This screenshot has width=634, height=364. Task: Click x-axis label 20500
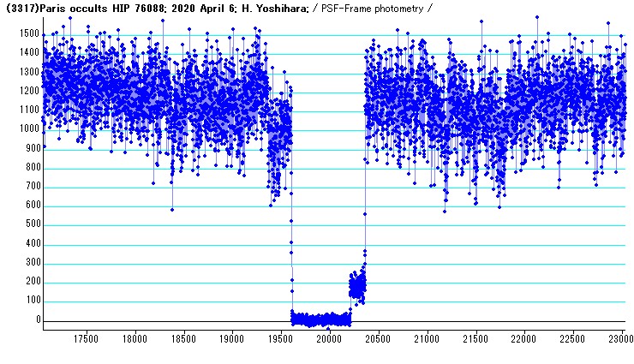click(378, 338)
